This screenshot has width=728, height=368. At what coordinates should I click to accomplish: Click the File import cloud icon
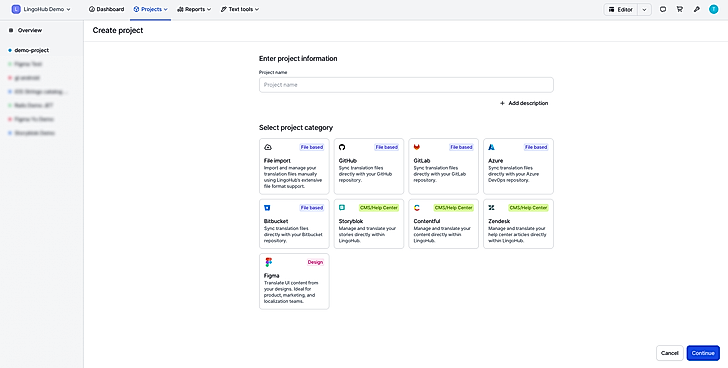[x=268, y=147]
